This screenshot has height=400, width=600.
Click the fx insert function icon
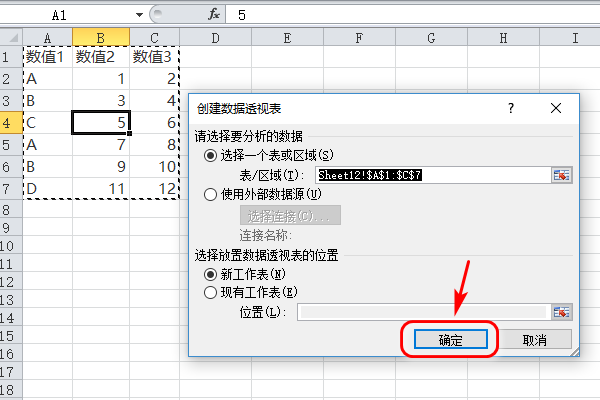(214, 15)
